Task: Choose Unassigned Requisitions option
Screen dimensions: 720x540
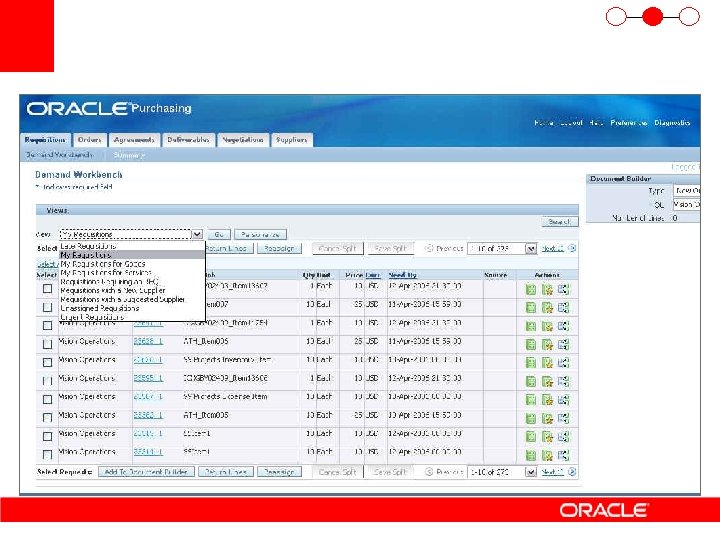Action: pos(100,308)
